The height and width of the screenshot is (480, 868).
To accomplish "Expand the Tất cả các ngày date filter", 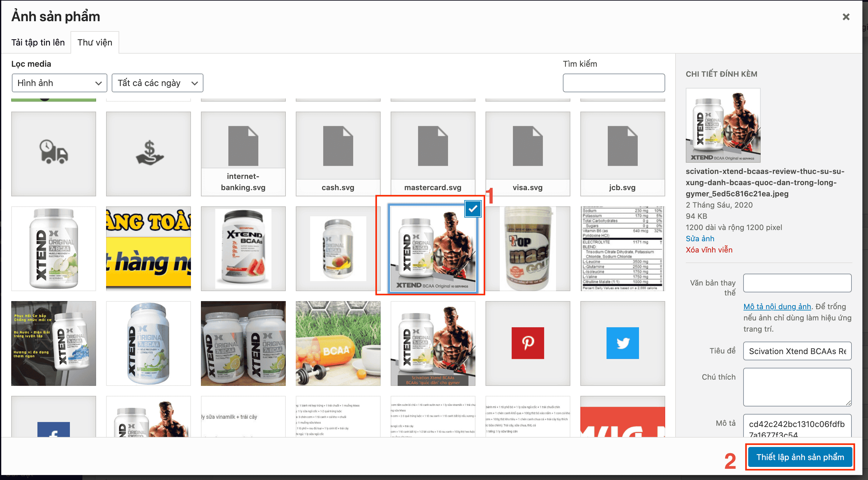I will [157, 83].
